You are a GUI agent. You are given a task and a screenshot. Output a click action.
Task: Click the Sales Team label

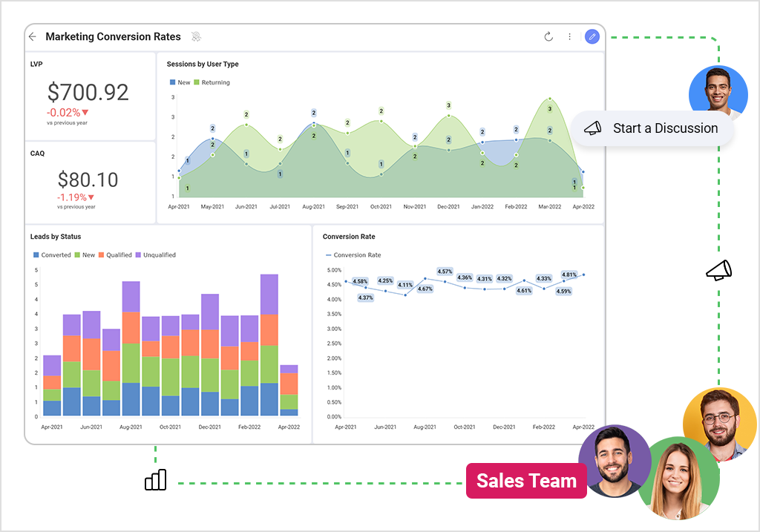point(526,481)
